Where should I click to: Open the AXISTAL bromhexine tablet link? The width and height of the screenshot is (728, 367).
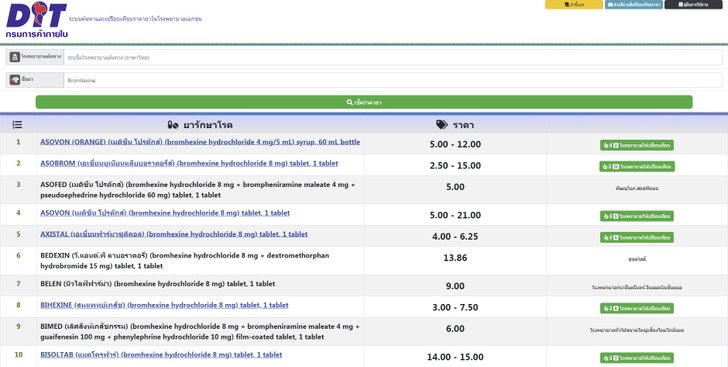(174, 235)
